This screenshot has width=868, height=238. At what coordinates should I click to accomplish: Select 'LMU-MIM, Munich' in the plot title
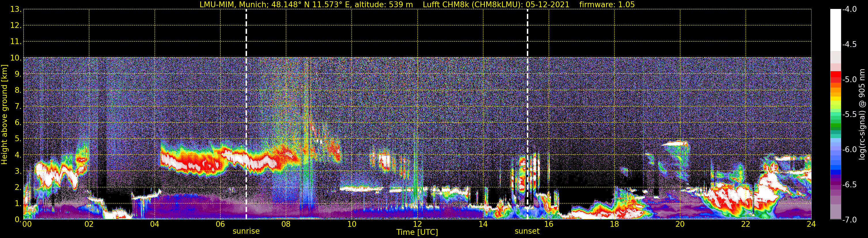pos(233,5)
